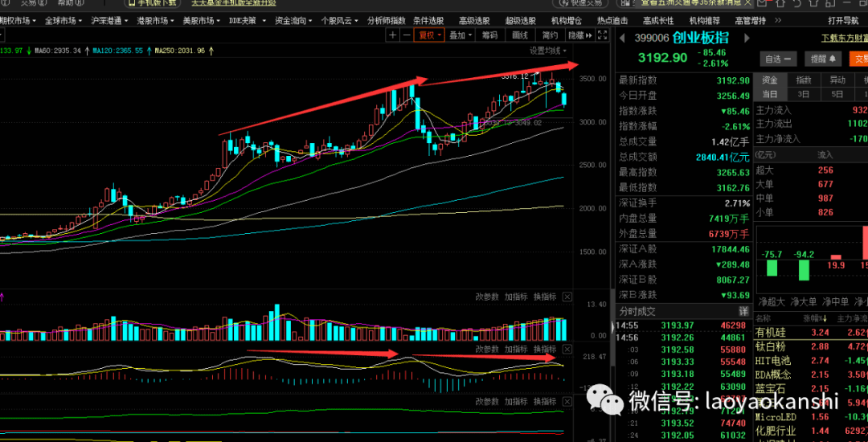Click 换指标 in the volume panel
The width and height of the screenshot is (868, 442).
(x=544, y=297)
